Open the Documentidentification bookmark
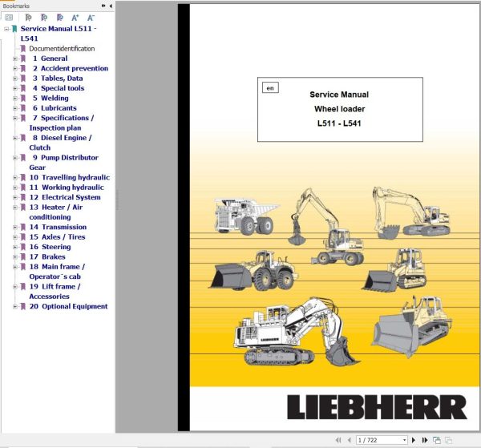Image resolution: width=481 pixels, height=448 pixels. (x=62, y=48)
